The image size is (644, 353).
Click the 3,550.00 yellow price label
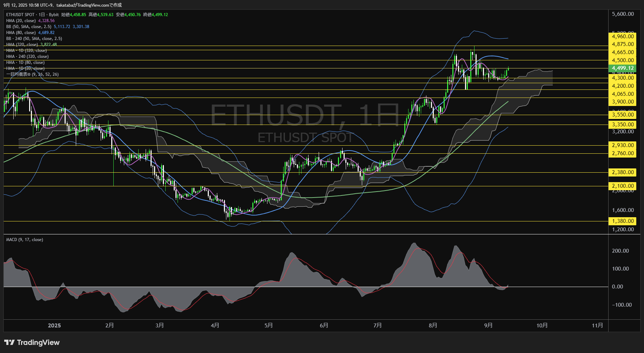tap(622, 115)
